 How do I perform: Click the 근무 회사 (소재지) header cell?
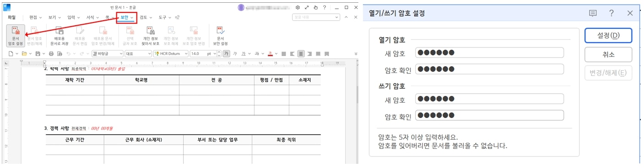click(x=143, y=140)
